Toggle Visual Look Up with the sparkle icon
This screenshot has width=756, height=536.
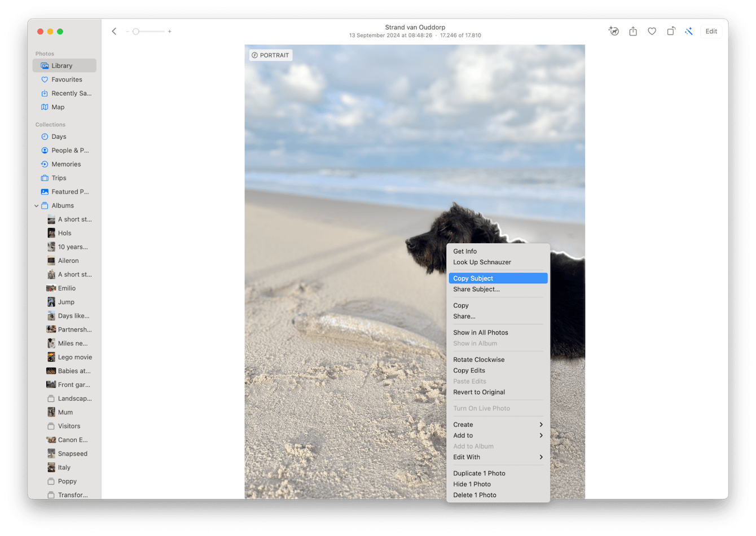click(689, 31)
